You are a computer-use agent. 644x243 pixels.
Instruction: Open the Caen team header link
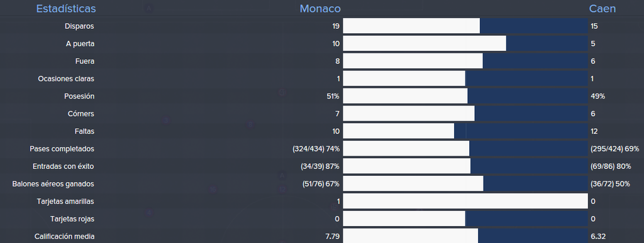(602, 9)
